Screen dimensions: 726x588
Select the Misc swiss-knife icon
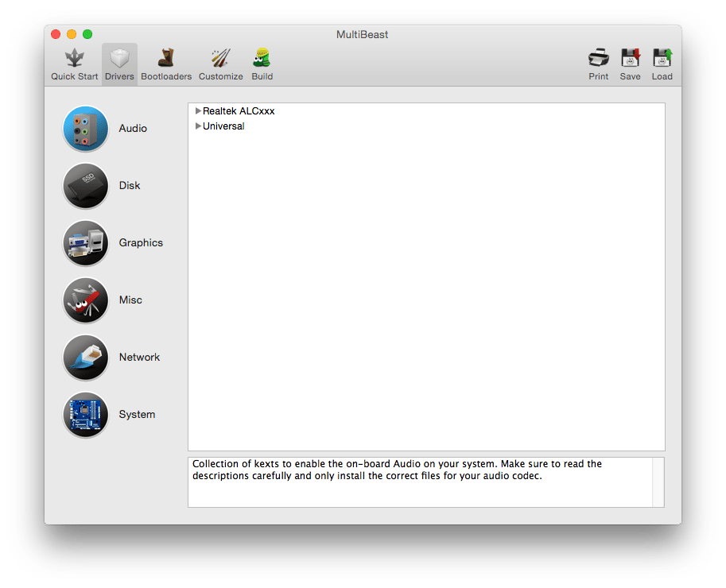click(86, 300)
